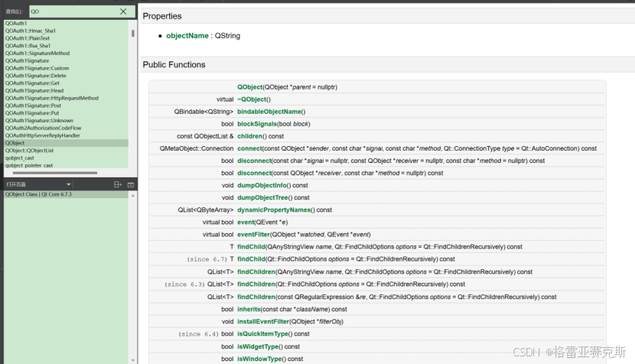Open the ~QObject destructor link
Viewport: 635px width, 364px height.
pyautogui.click(x=252, y=99)
